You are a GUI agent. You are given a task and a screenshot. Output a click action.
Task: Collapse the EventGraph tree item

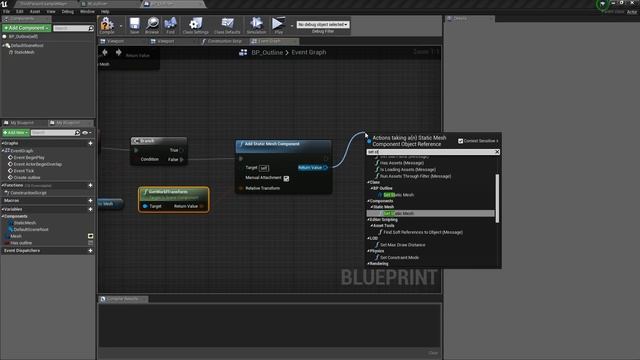tap(3, 151)
